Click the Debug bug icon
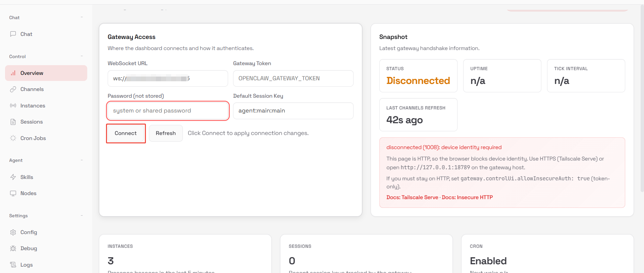Viewport: 644px width, 273px height. click(x=13, y=248)
